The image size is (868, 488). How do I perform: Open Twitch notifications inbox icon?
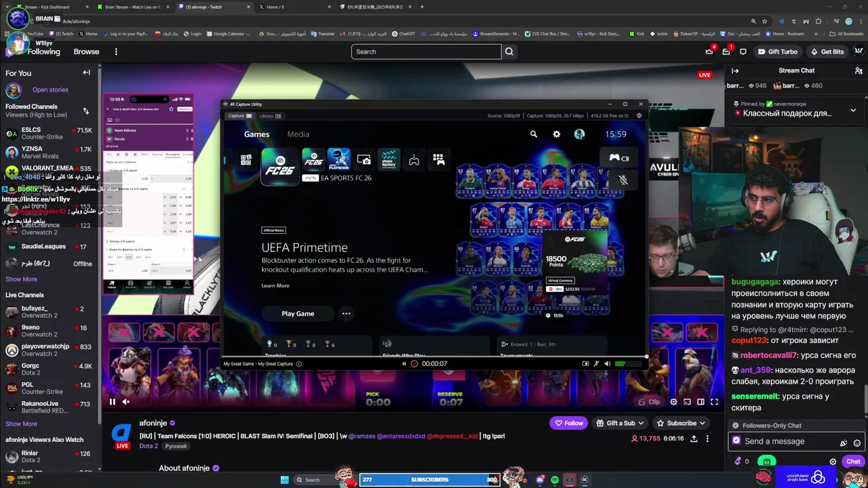click(x=726, y=52)
